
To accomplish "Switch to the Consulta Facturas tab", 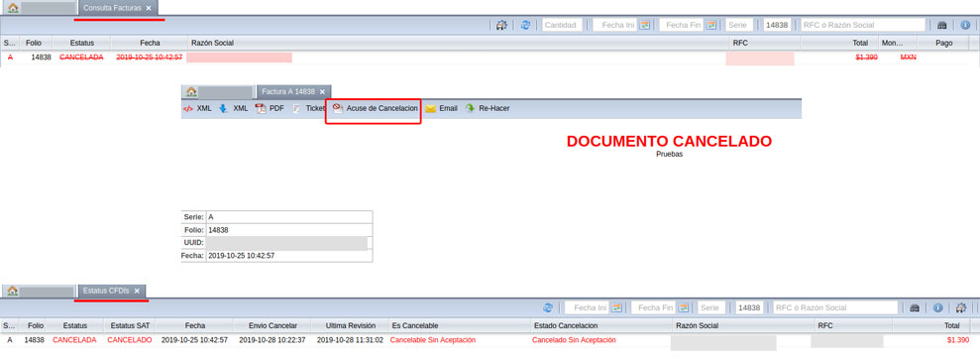I will coord(113,8).
